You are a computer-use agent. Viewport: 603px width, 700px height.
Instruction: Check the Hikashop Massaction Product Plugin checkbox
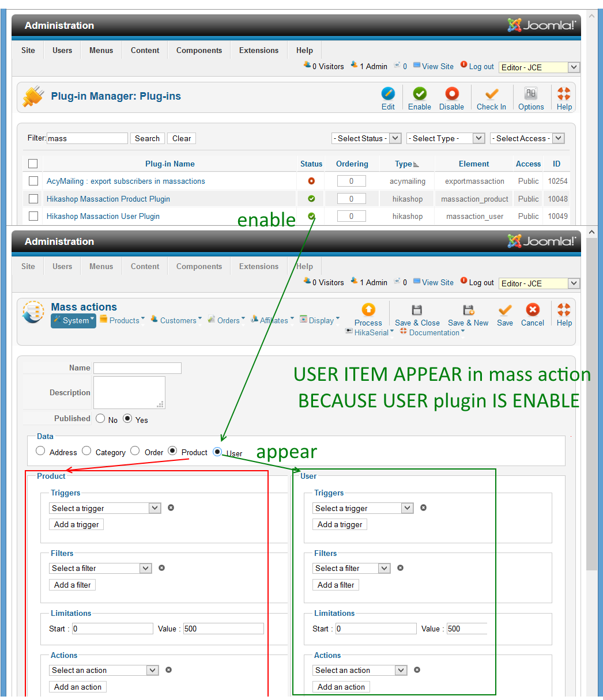(x=33, y=199)
